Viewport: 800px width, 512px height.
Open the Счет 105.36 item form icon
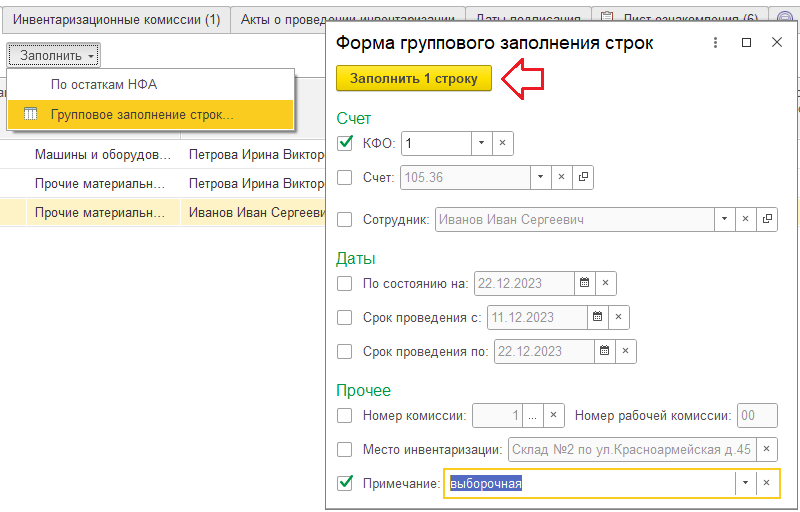[583, 177]
